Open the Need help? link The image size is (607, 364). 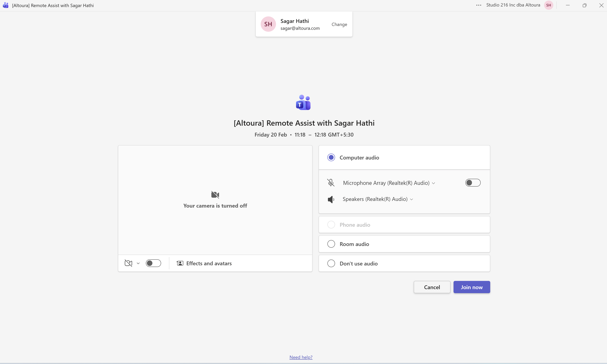(x=301, y=357)
